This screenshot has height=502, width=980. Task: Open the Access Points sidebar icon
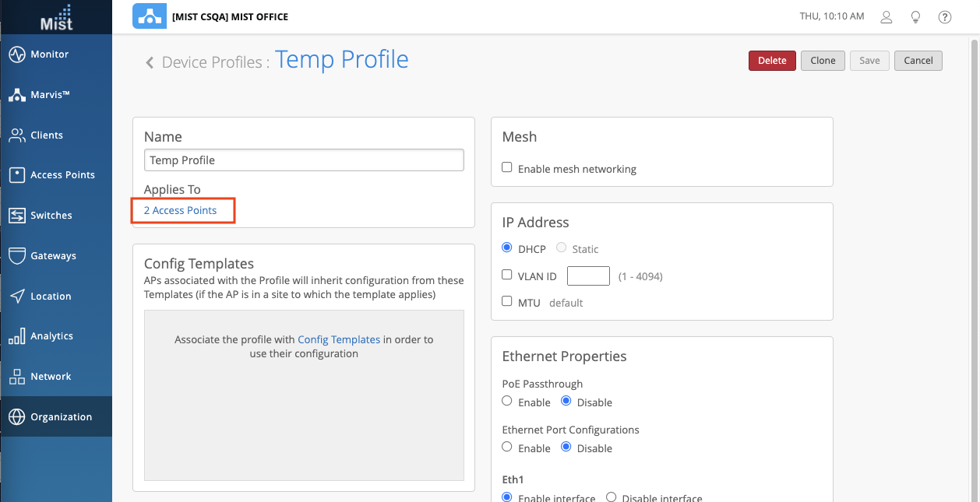pos(17,175)
